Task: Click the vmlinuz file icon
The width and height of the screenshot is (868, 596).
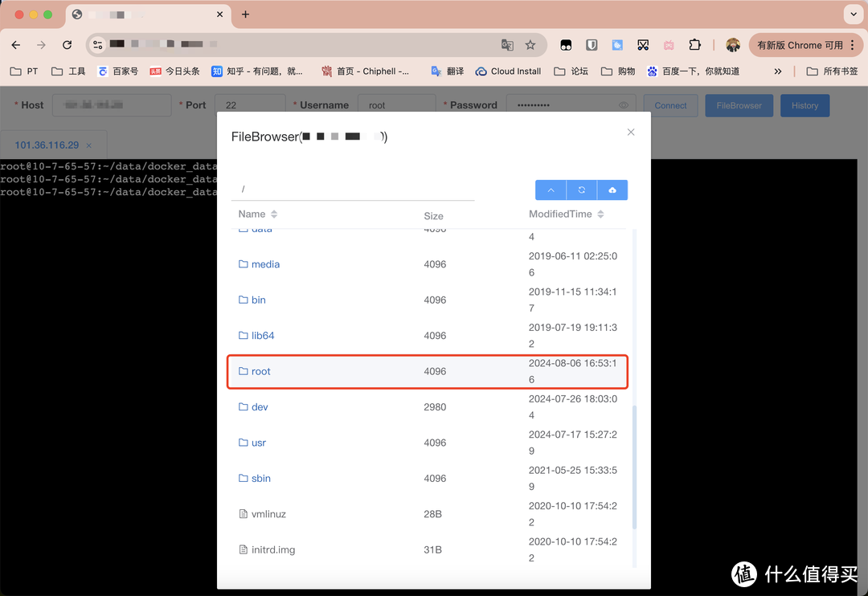Action: pyautogui.click(x=243, y=514)
